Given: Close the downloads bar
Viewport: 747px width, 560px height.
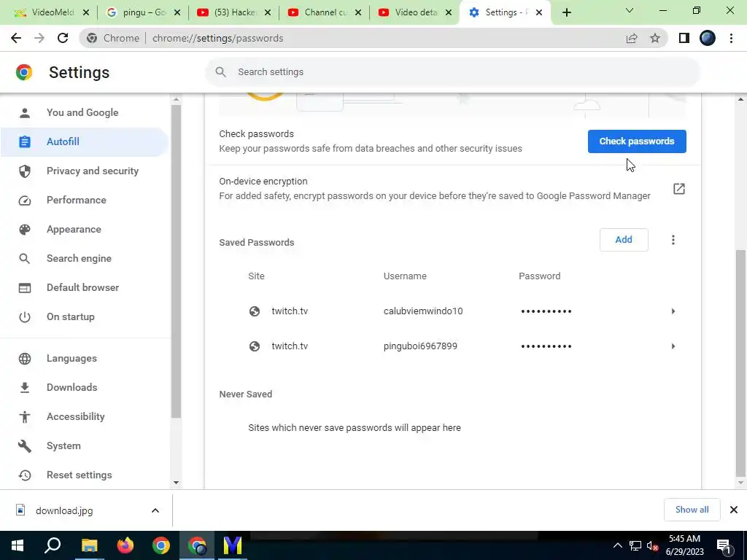Looking at the screenshot, I should coord(734,510).
